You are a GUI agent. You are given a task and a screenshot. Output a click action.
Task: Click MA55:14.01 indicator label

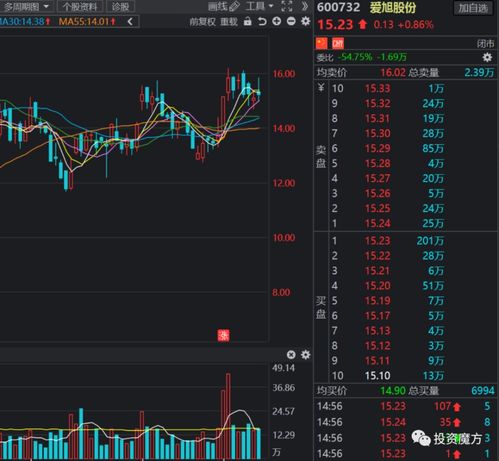click(x=87, y=22)
